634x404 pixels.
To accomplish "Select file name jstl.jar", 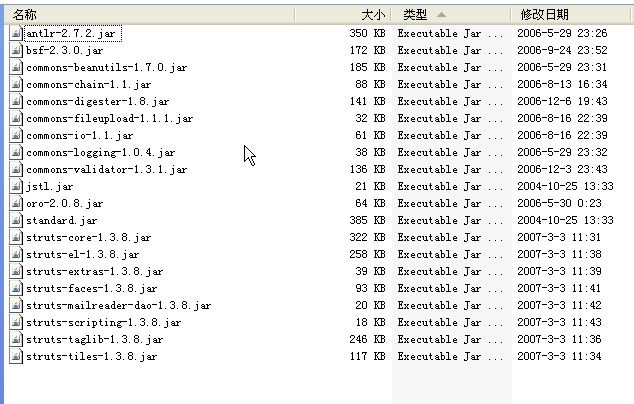I will tap(49, 186).
